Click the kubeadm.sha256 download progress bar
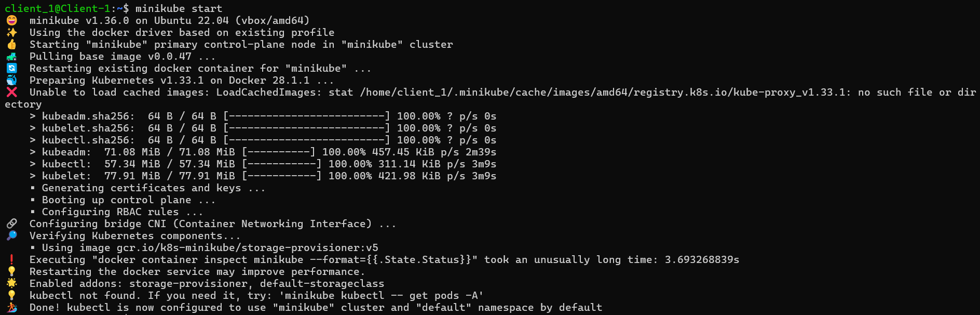 (x=306, y=116)
